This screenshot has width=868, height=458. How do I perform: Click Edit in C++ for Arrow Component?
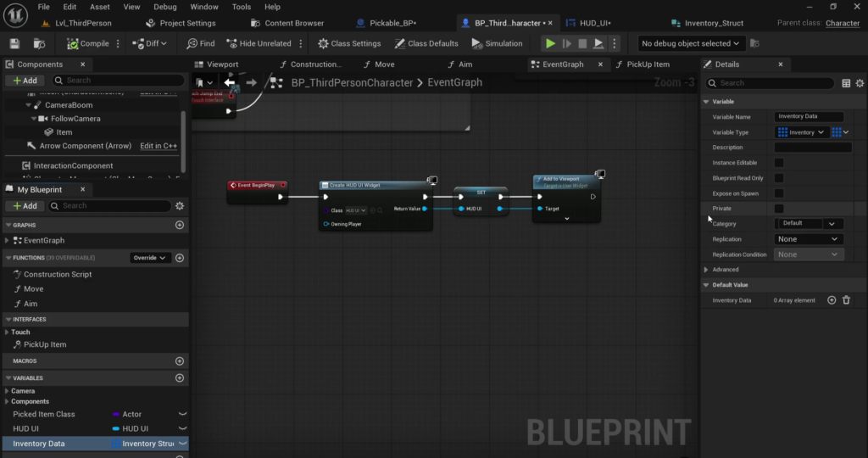click(x=159, y=146)
